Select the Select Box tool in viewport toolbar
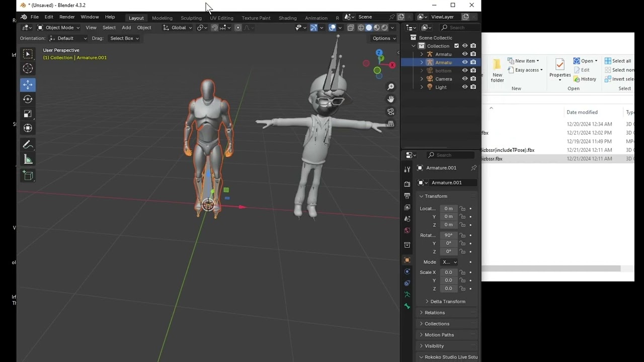 click(28, 53)
